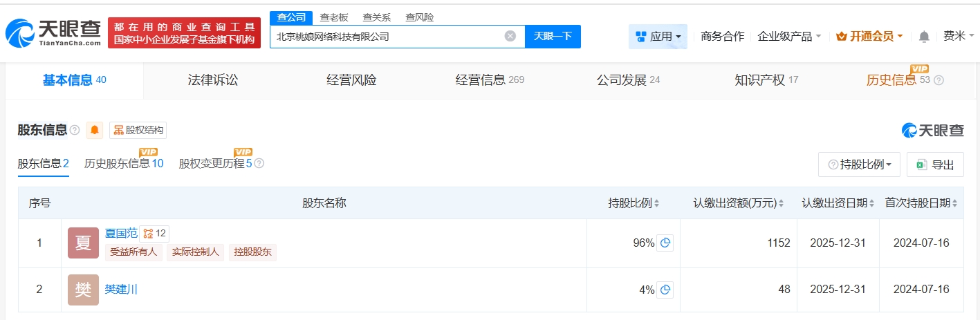Open the 持股比例 filter dropdown

click(x=859, y=164)
